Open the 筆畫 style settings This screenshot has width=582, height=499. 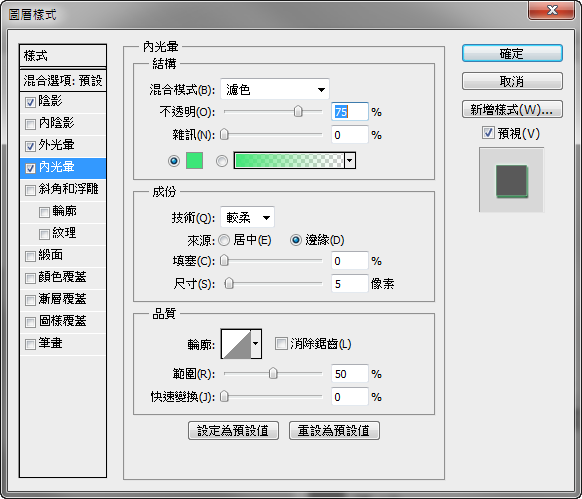point(50,343)
